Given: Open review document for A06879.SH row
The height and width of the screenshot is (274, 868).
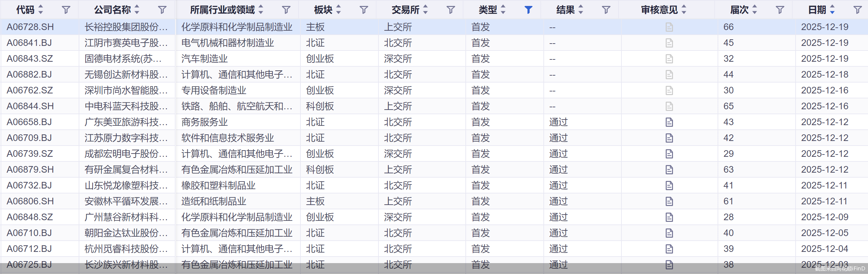Looking at the screenshot, I should click(x=669, y=170).
